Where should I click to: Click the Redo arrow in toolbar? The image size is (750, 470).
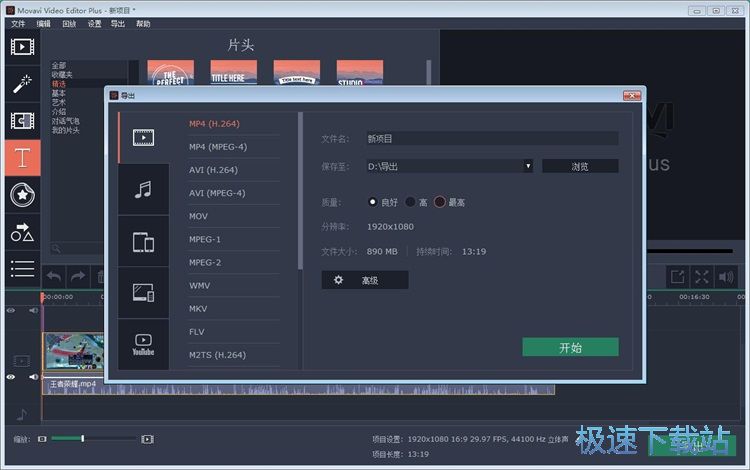77,276
